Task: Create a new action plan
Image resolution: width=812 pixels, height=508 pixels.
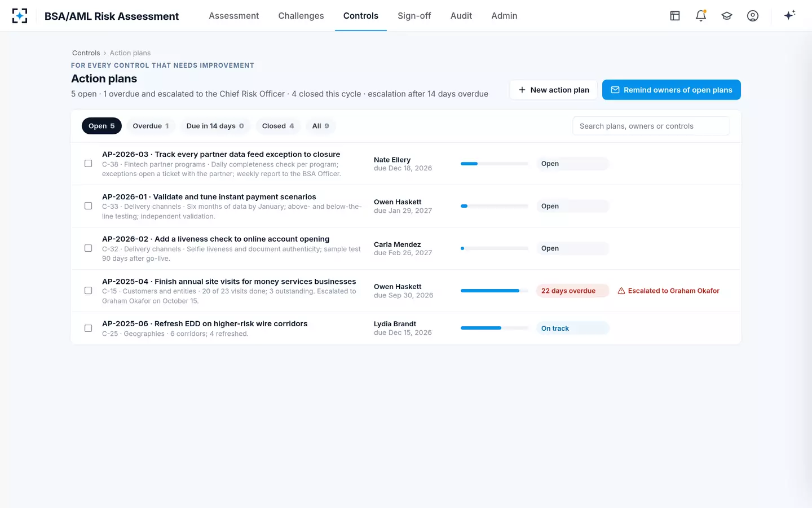Action: click(553, 90)
